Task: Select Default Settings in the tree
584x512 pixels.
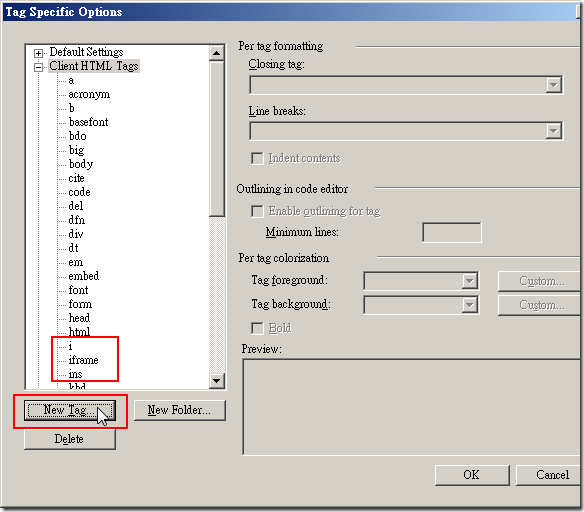Action: point(86,52)
